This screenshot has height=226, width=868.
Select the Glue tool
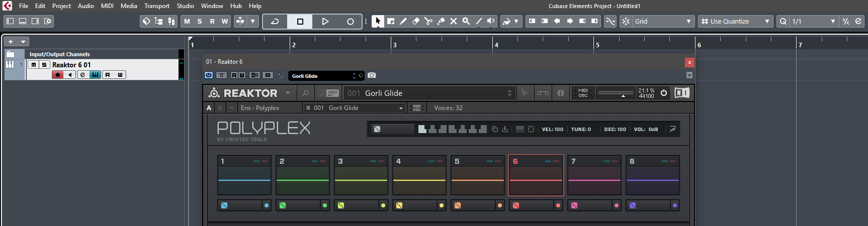click(x=441, y=21)
